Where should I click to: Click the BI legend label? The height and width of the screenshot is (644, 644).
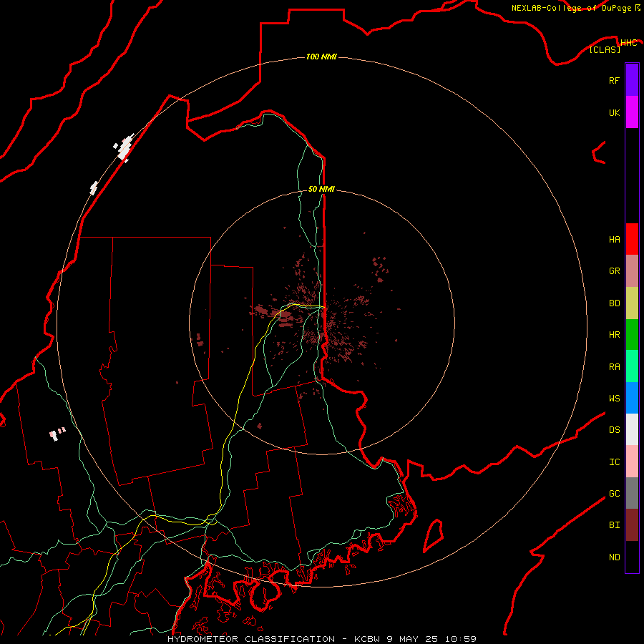pos(614,525)
